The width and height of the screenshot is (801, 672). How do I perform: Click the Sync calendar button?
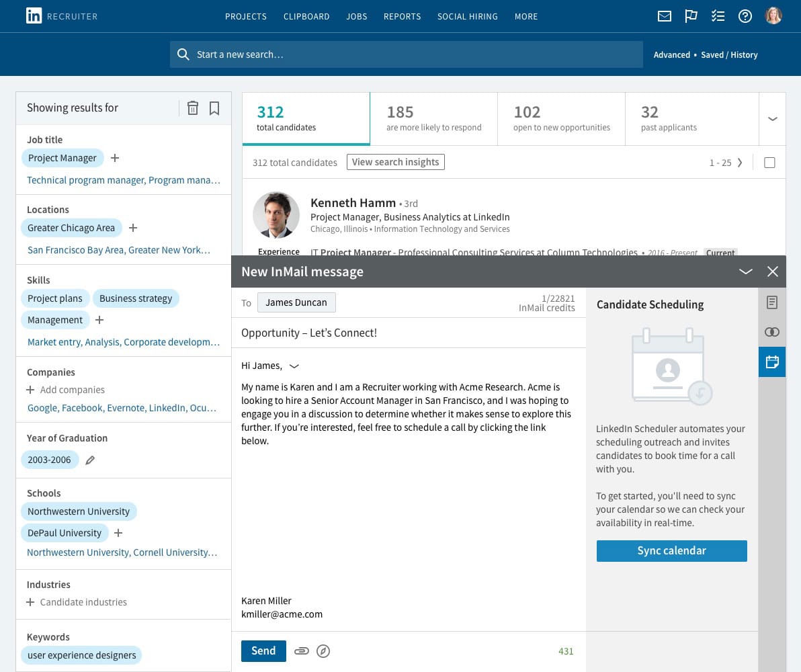tap(671, 550)
